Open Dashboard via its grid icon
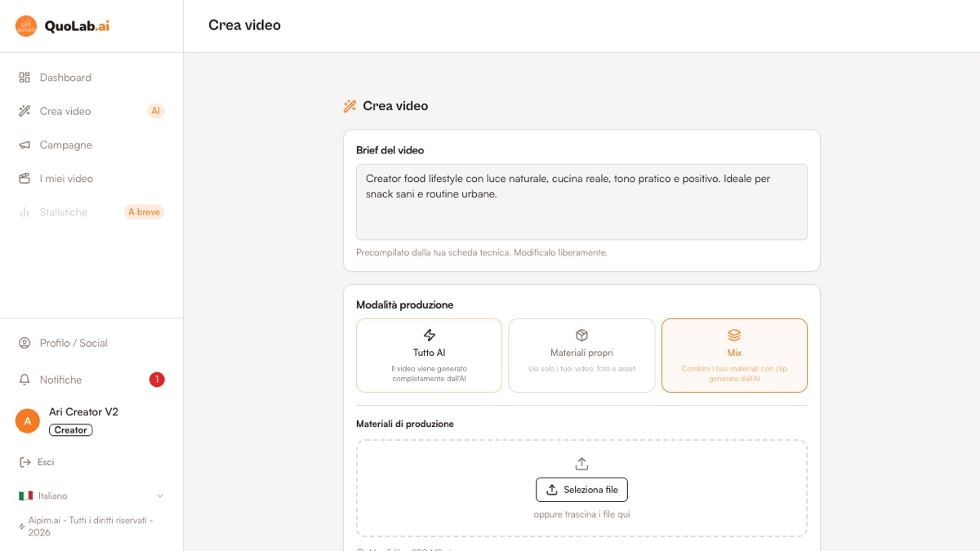The height and width of the screenshot is (551, 980). [24, 78]
